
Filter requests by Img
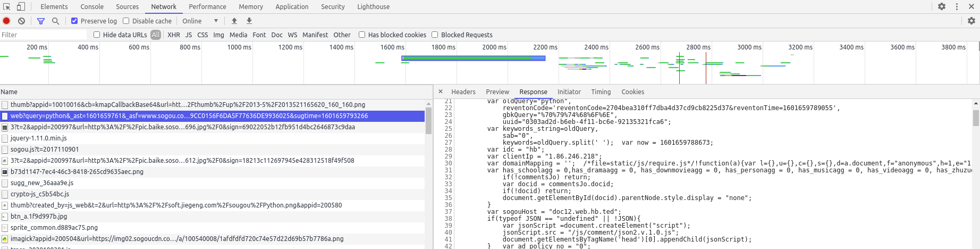click(x=218, y=35)
